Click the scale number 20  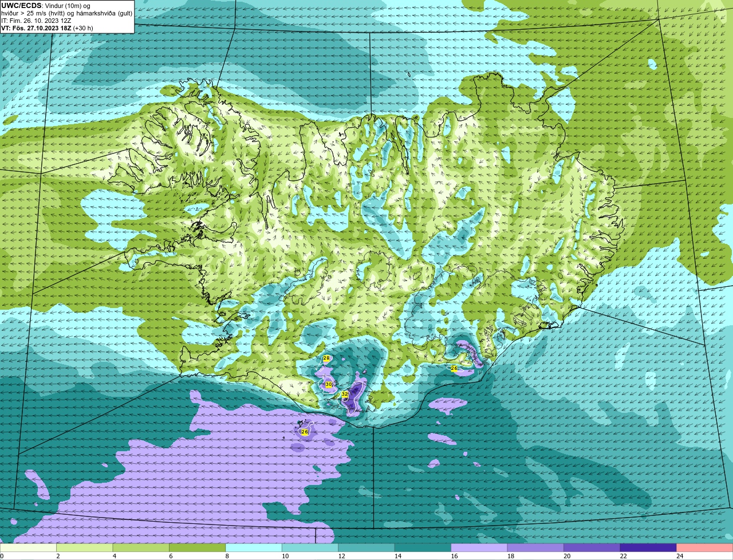[x=567, y=555]
